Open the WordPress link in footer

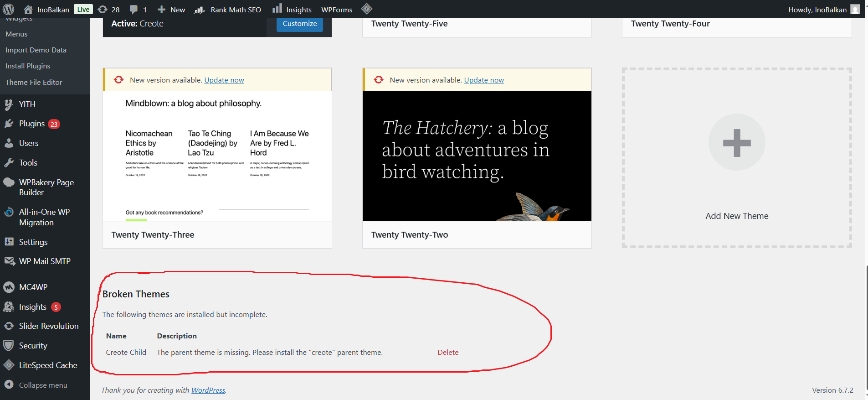208,390
